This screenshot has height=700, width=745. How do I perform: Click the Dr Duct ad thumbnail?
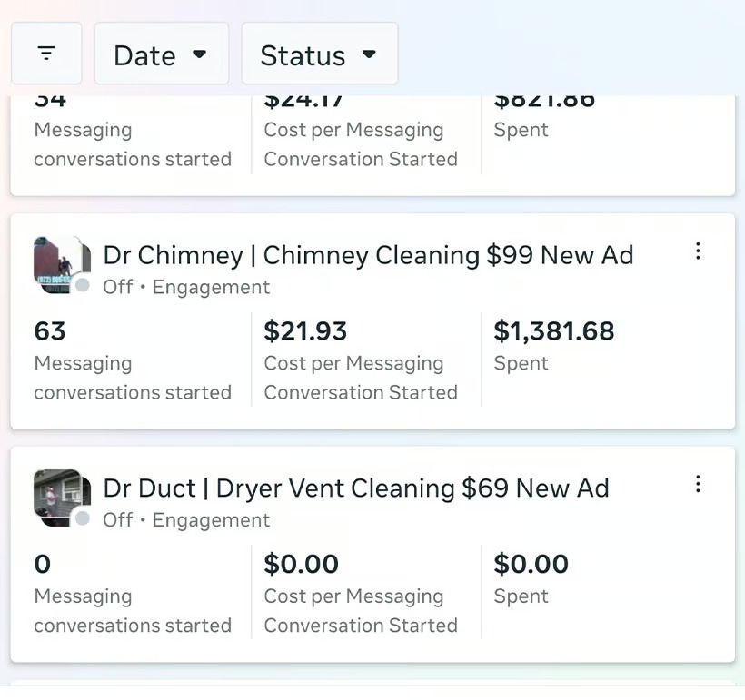tap(59, 495)
